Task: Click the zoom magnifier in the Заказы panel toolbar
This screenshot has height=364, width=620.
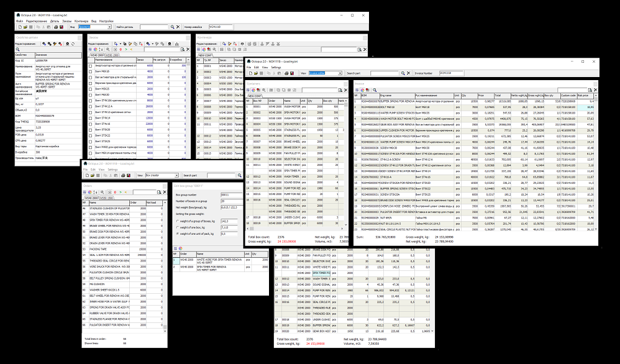Action: tap(107, 50)
